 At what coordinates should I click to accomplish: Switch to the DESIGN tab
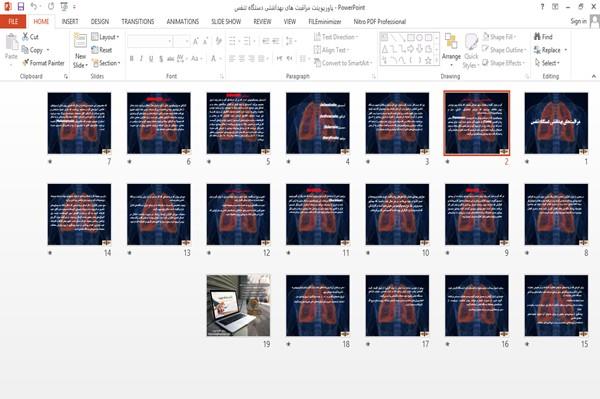[x=100, y=21]
